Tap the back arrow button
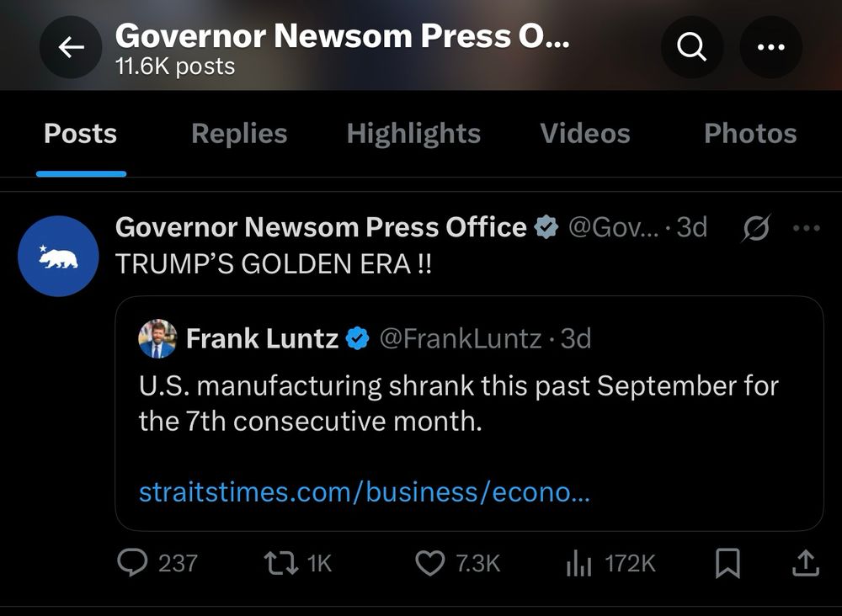This screenshot has width=842, height=616. (x=71, y=48)
